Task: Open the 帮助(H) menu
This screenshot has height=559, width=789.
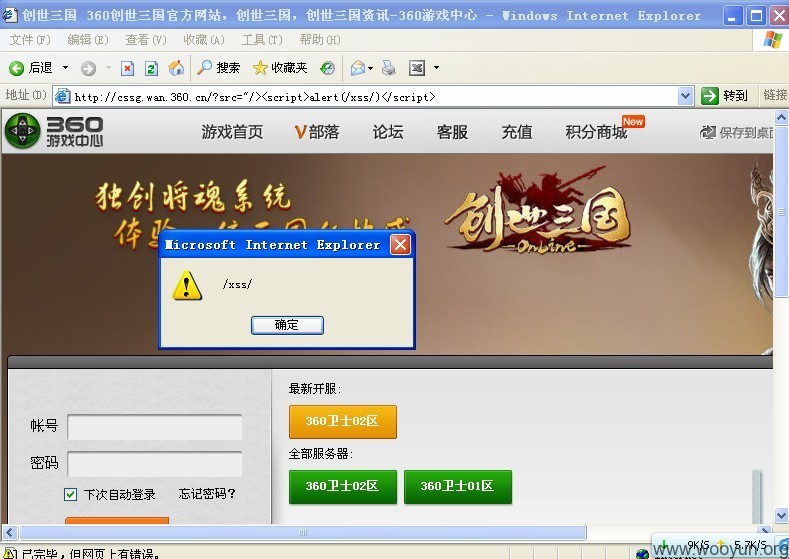Action: (320, 39)
